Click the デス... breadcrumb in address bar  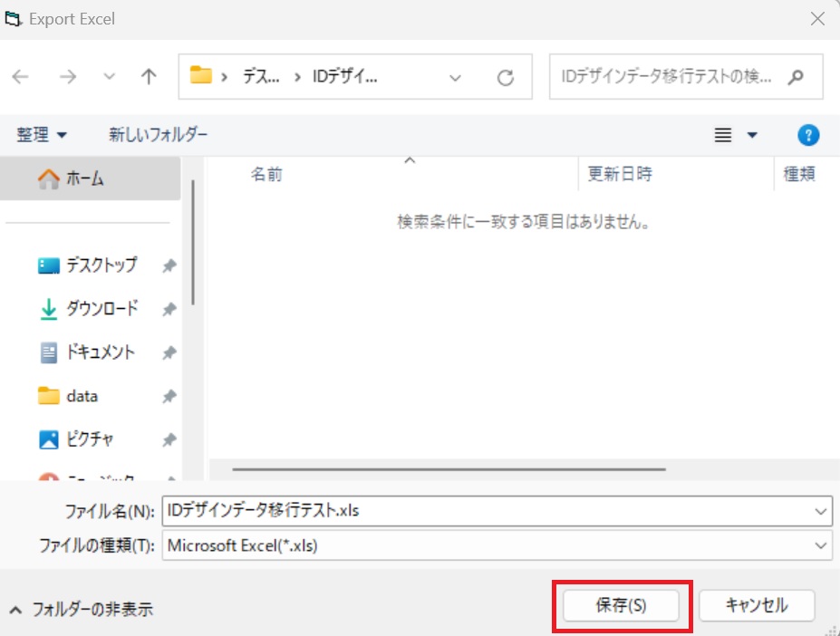pyautogui.click(x=260, y=77)
